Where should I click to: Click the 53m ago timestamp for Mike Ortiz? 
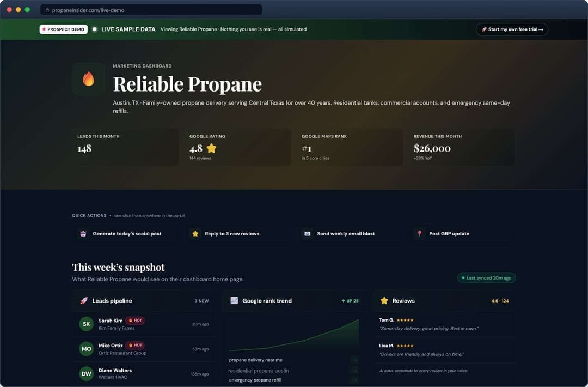click(x=200, y=349)
